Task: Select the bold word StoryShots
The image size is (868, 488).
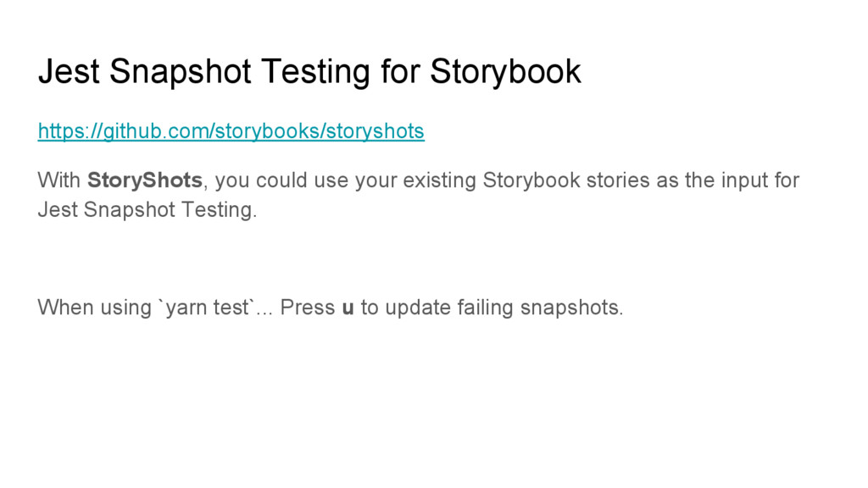Action: pos(144,180)
